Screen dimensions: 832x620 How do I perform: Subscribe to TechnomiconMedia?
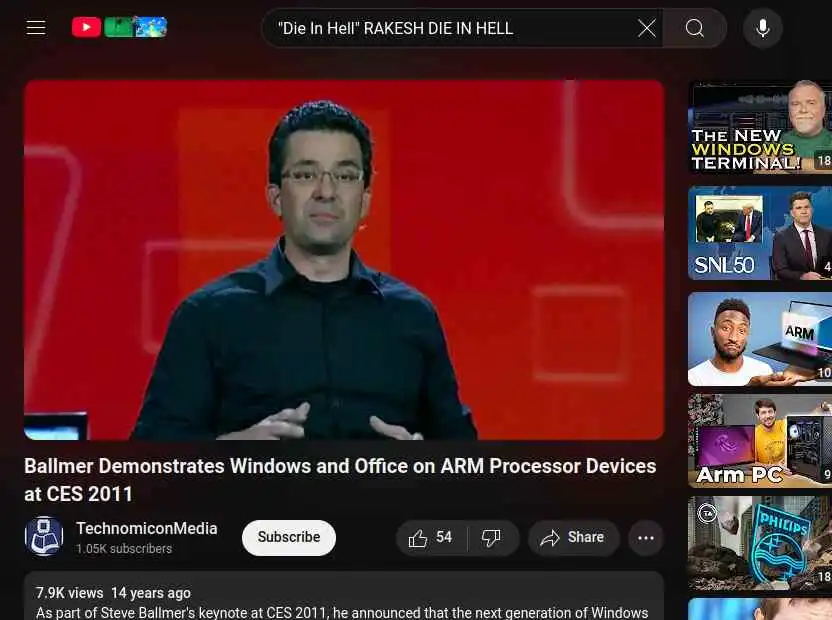click(289, 538)
